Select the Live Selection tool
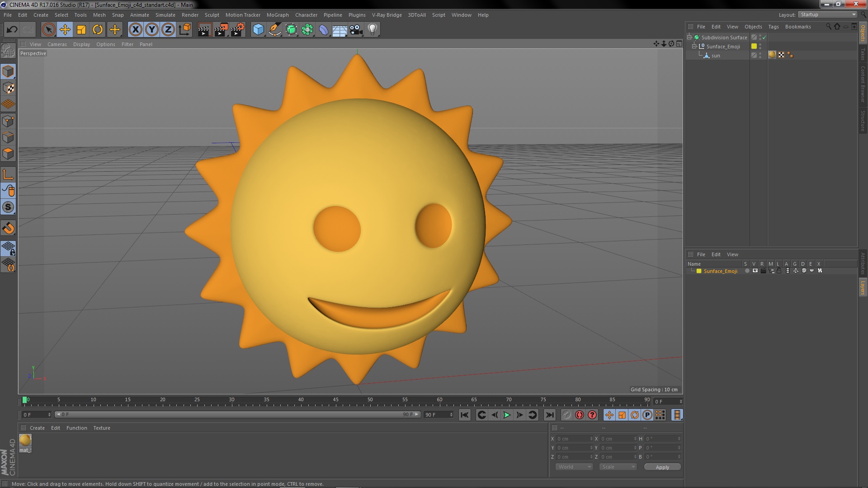The image size is (868, 488). point(48,30)
